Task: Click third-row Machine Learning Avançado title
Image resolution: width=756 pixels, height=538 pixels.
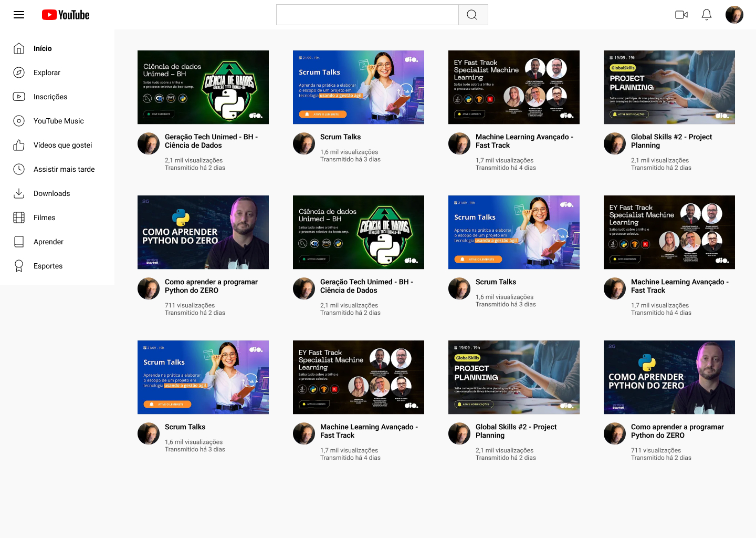Action: click(369, 431)
